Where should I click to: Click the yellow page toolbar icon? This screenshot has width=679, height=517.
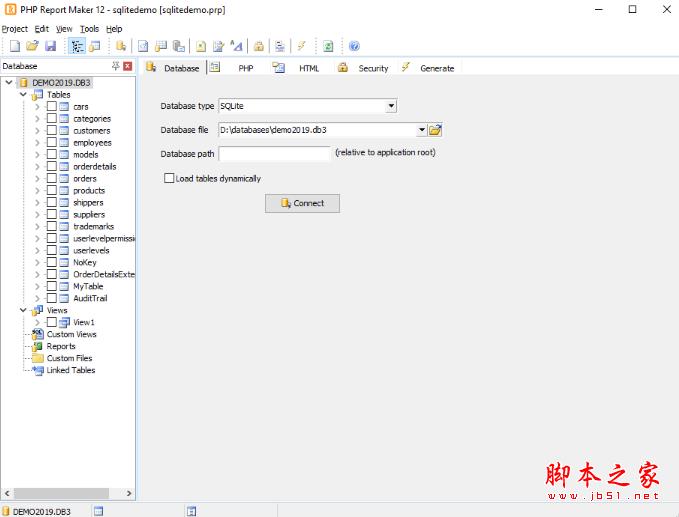tap(200, 46)
